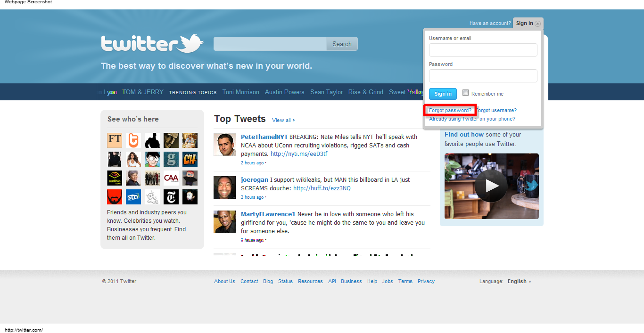Select trending topic Rise & Grind
This screenshot has height=333, width=644.
pos(366,92)
